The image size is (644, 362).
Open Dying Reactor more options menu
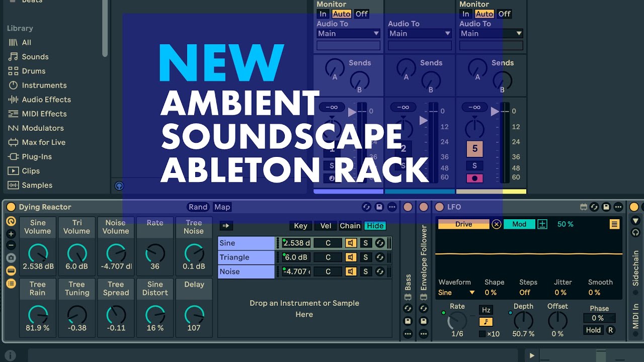(392, 207)
